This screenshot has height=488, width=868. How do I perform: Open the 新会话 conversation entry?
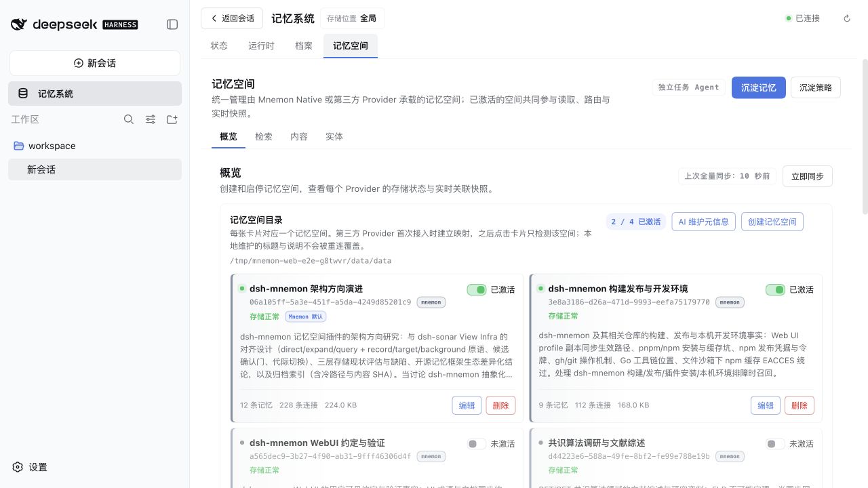pos(95,169)
